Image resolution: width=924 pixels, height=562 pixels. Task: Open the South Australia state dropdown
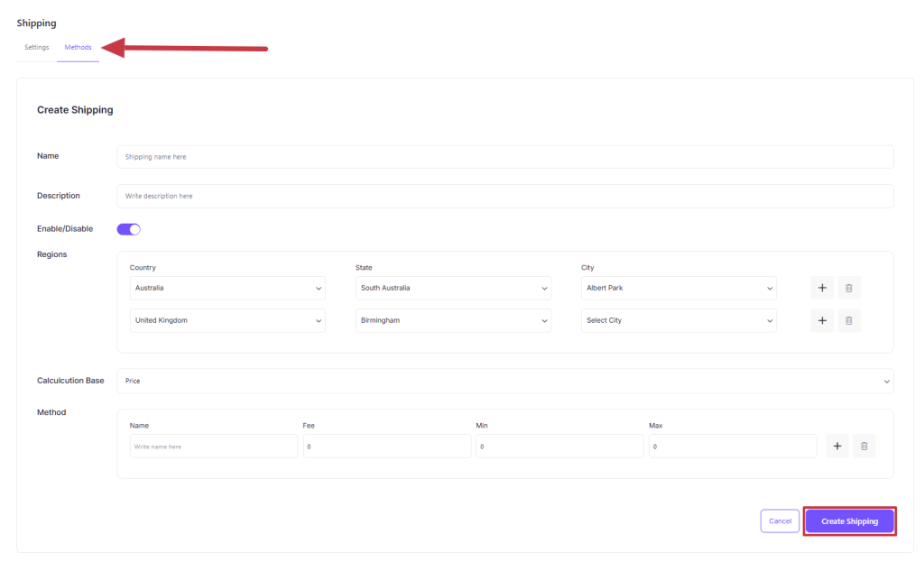(453, 288)
